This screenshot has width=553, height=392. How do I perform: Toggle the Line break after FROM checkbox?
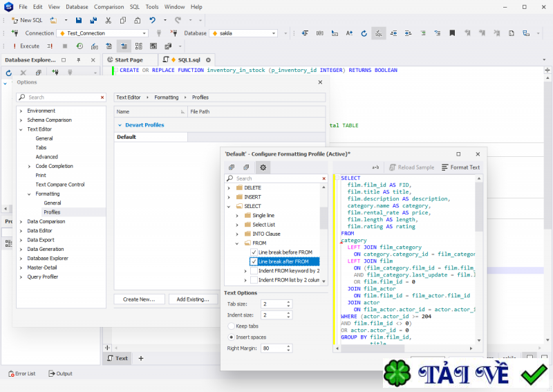click(x=254, y=262)
